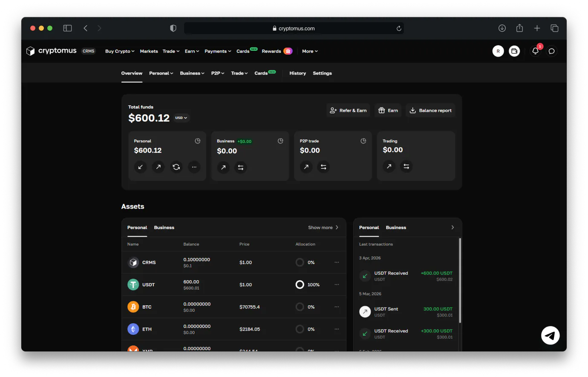This screenshot has height=377, width=588.
Task: Open notifications bell
Action: pyautogui.click(x=535, y=51)
